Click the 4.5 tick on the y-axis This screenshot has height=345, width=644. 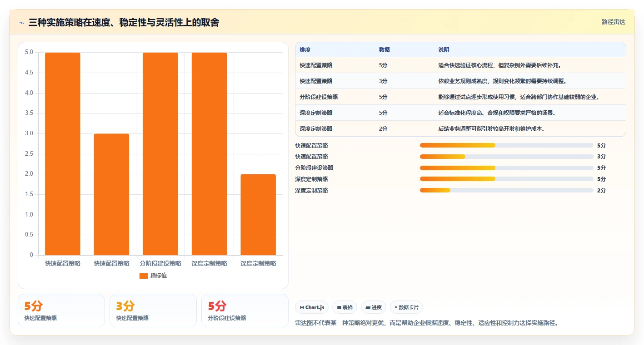pos(29,73)
